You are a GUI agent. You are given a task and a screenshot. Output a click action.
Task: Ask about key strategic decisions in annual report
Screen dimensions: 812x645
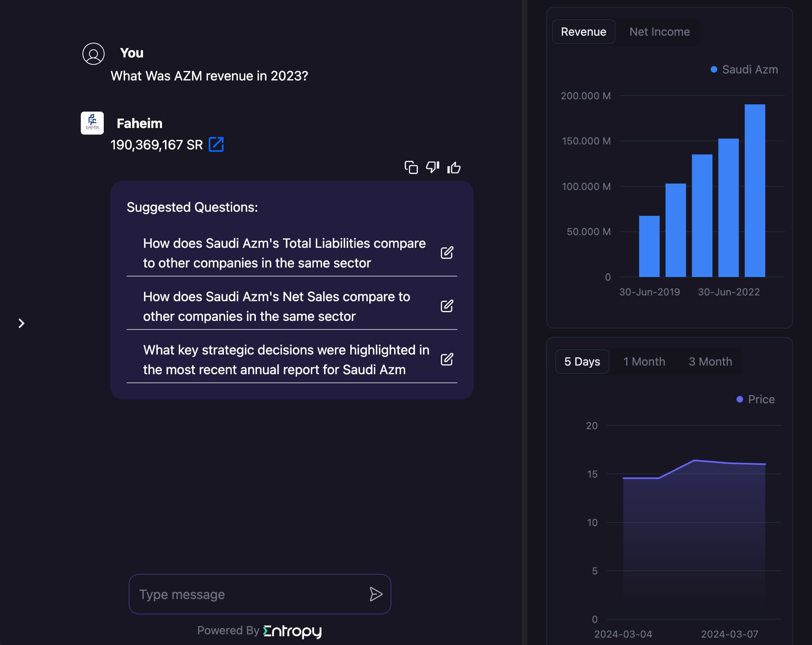[286, 360]
